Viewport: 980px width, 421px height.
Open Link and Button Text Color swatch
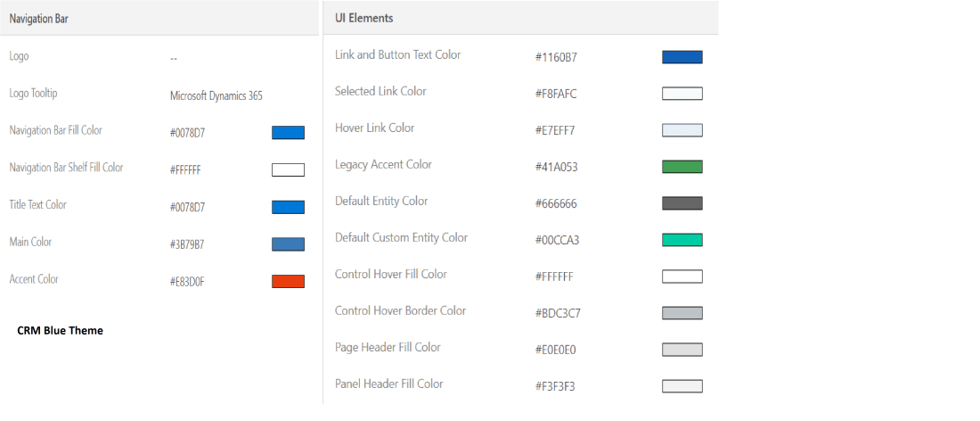(682, 57)
